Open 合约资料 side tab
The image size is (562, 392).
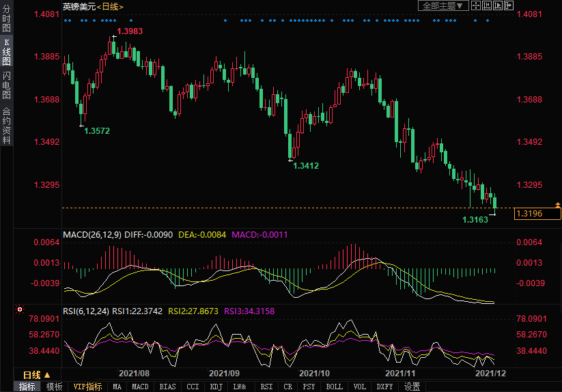coord(6,125)
